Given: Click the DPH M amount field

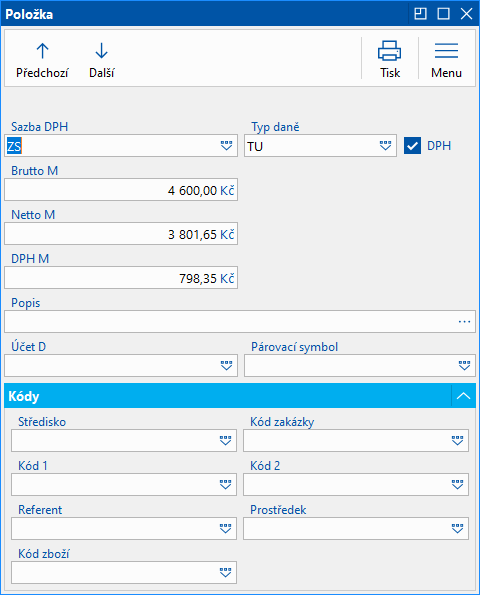Looking at the screenshot, I should (x=121, y=278).
